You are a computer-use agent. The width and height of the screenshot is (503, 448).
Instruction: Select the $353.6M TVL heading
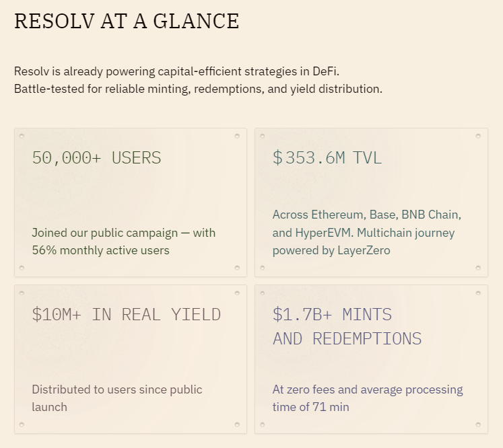pyautogui.click(x=327, y=157)
